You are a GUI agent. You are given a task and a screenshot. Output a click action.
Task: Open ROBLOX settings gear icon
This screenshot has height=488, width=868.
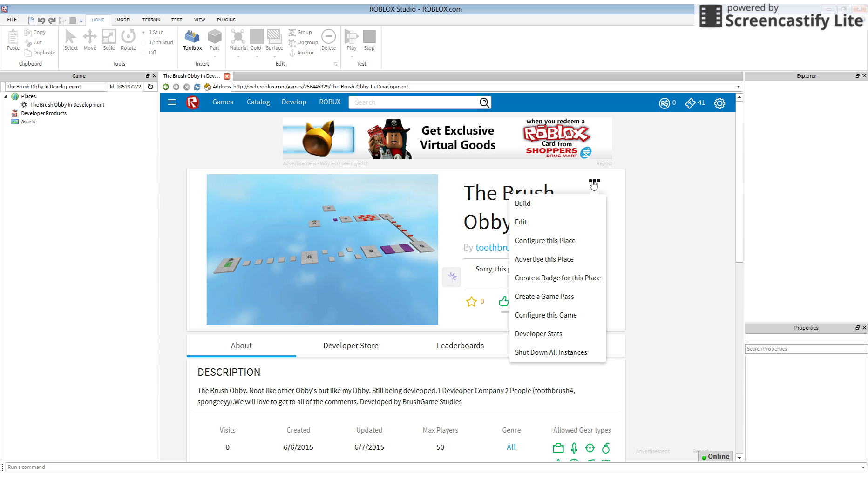tap(719, 103)
